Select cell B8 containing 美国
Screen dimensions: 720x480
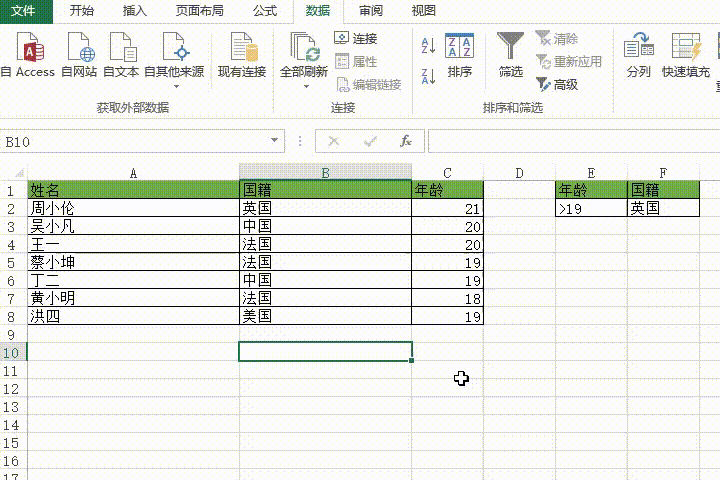pyautogui.click(x=325, y=316)
